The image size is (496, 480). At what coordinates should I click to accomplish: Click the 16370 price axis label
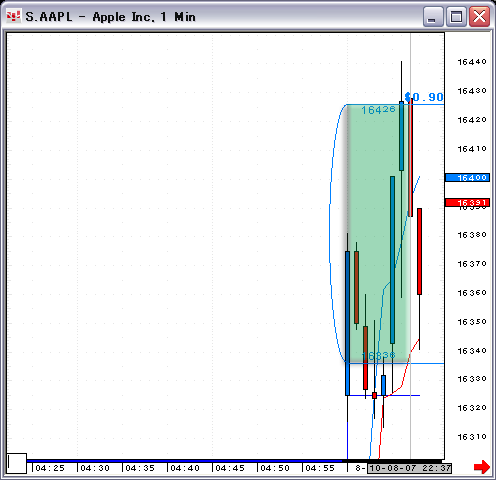[472, 264]
